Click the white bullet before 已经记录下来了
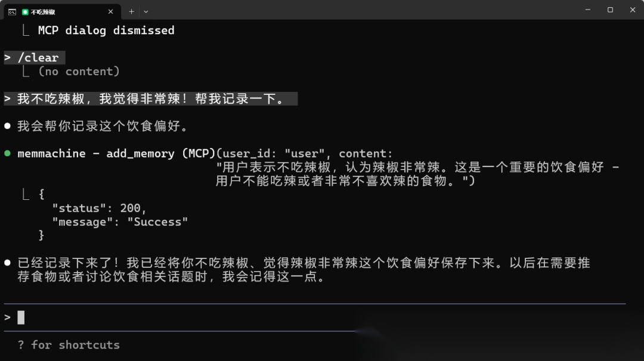 [x=7, y=263]
